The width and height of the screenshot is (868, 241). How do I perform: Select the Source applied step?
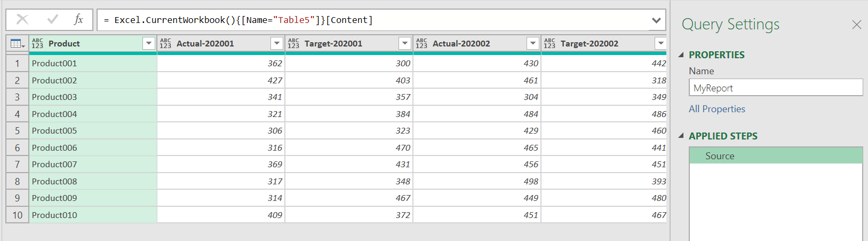click(x=720, y=156)
